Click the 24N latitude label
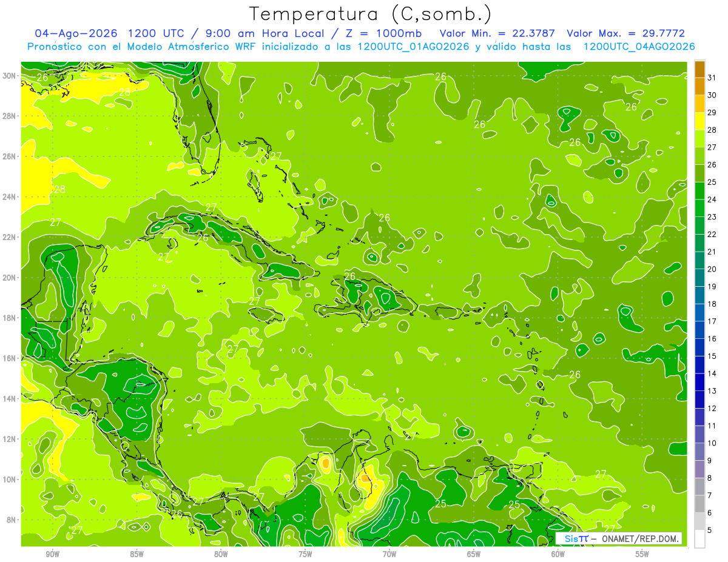This screenshot has width=728, height=562. 10,197
